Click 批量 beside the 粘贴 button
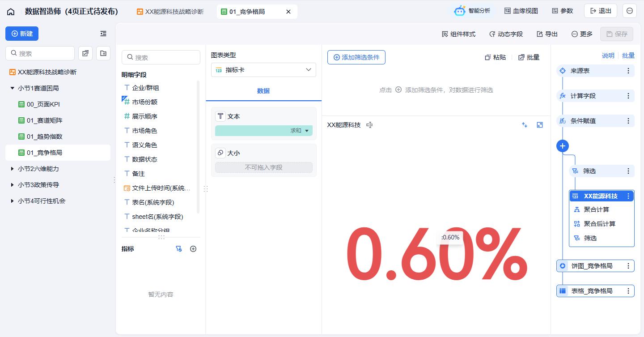The image size is (644, 337). pyautogui.click(x=529, y=57)
